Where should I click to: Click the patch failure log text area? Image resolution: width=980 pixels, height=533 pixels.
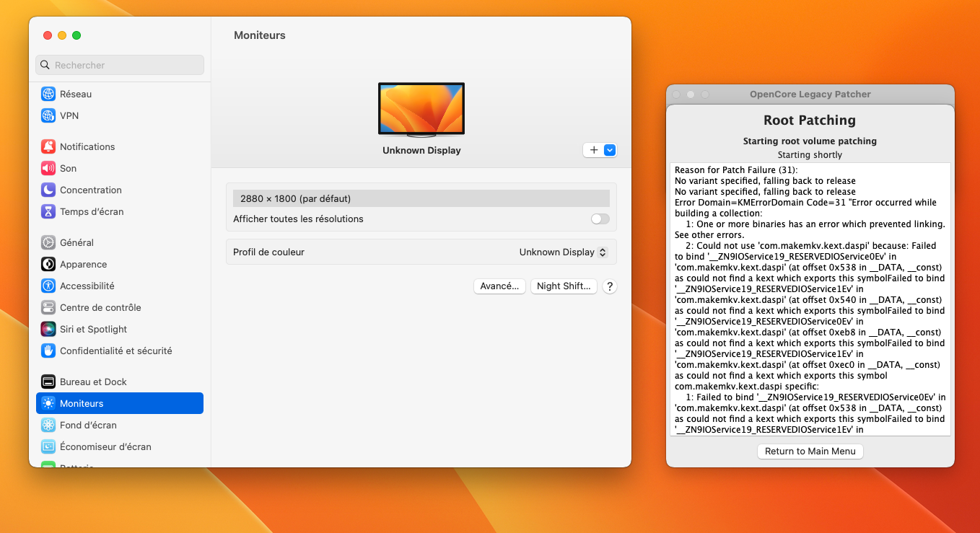point(810,299)
